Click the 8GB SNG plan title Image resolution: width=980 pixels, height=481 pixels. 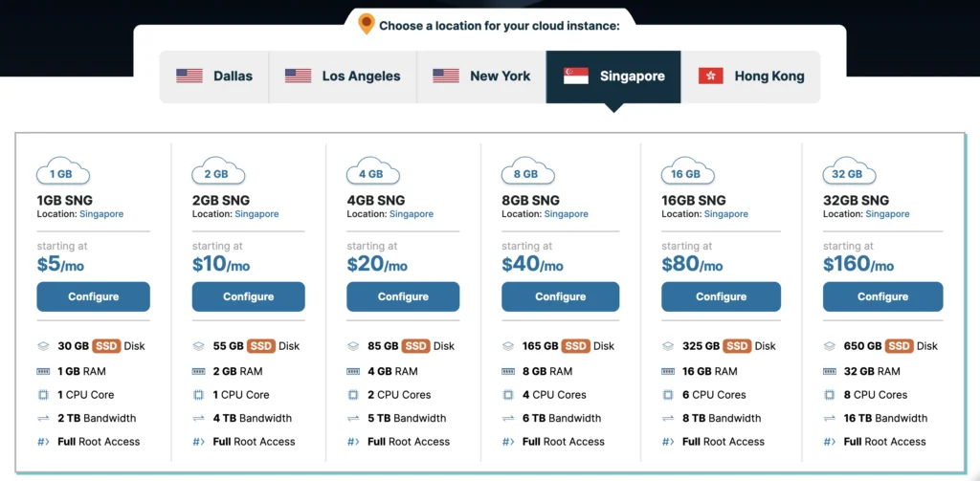click(x=530, y=201)
